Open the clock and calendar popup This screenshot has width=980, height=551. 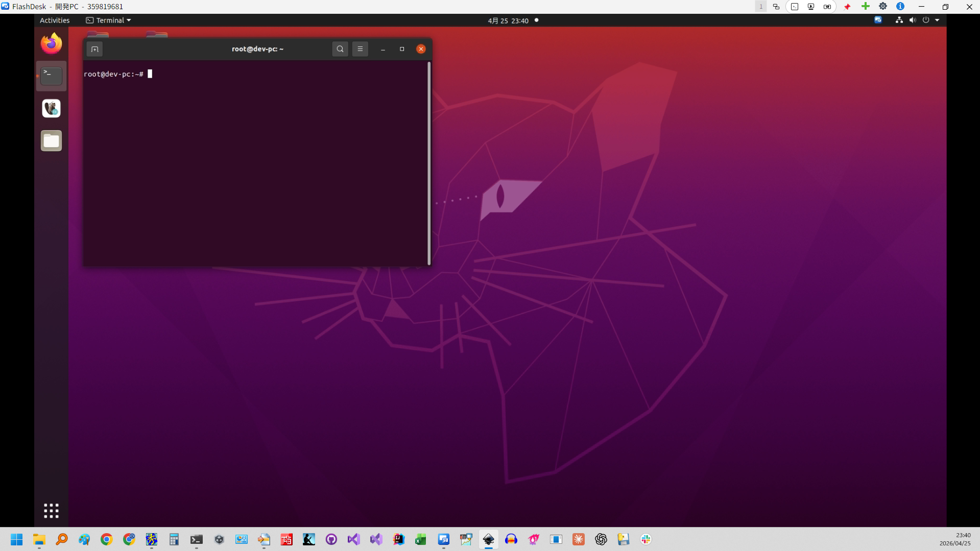[x=508, y=21]
